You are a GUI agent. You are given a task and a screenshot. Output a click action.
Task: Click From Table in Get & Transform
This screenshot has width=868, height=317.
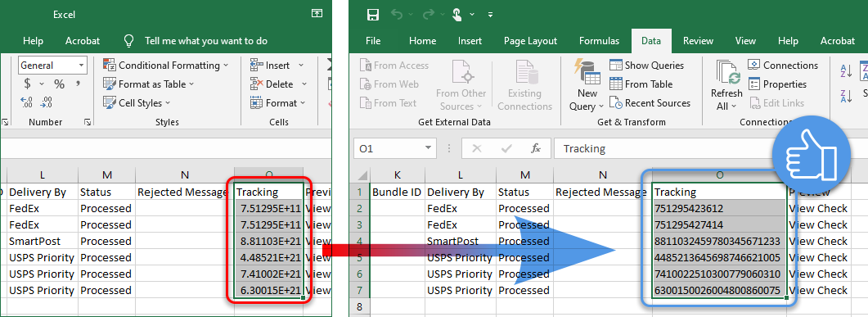point(641,84)
